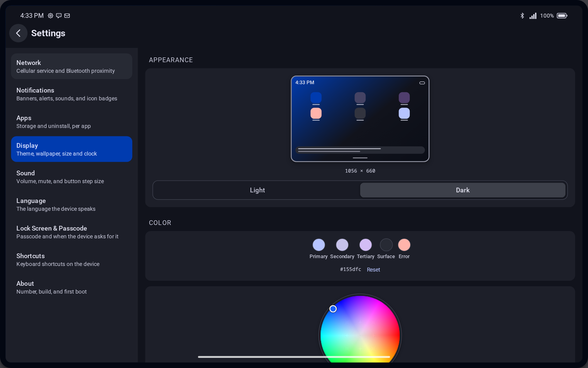
Task: Click the 100% battery percentage text
Action: point(547,16)
